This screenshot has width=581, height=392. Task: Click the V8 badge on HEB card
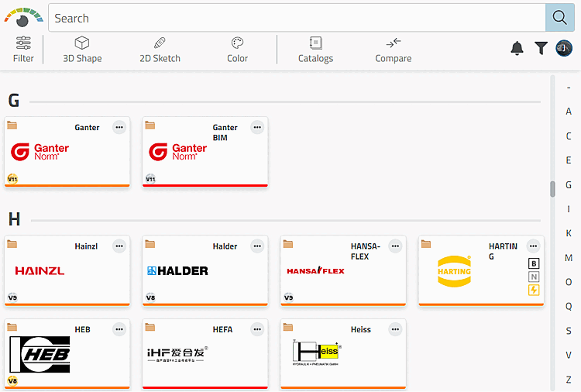pyautogui.click(x=12, y=381)
